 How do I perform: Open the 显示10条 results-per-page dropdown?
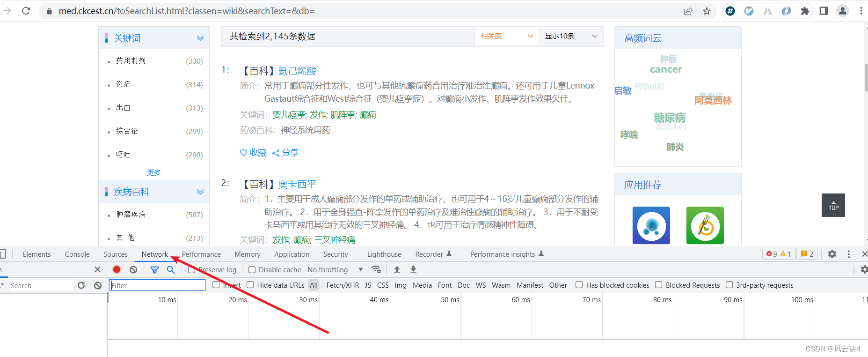571,36
